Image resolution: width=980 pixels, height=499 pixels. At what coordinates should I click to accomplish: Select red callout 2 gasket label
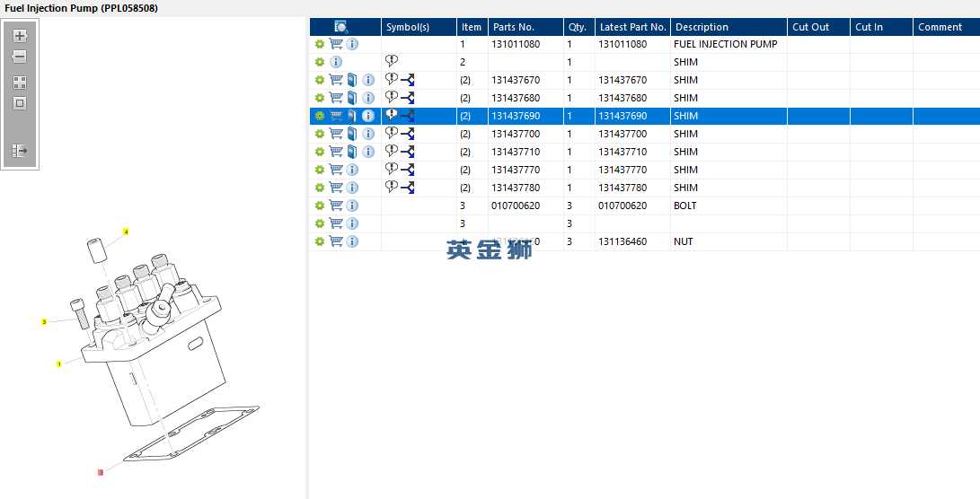pyautogui.click(x=101, y=472)
